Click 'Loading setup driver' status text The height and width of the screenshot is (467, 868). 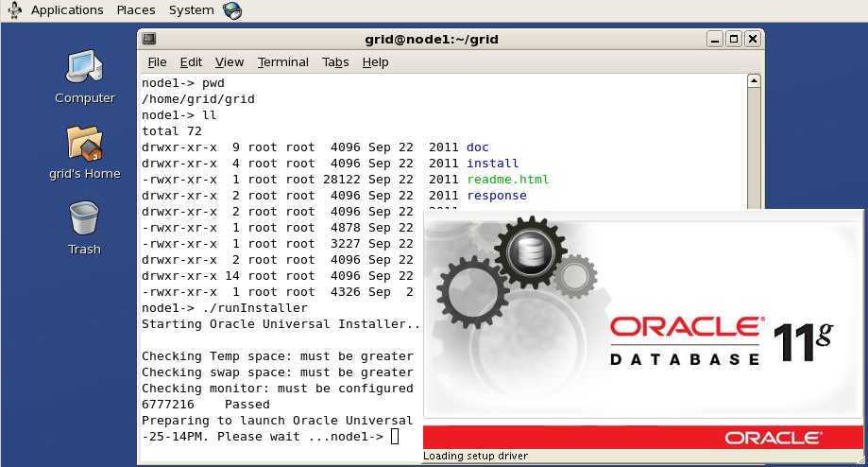click(475, 456)
